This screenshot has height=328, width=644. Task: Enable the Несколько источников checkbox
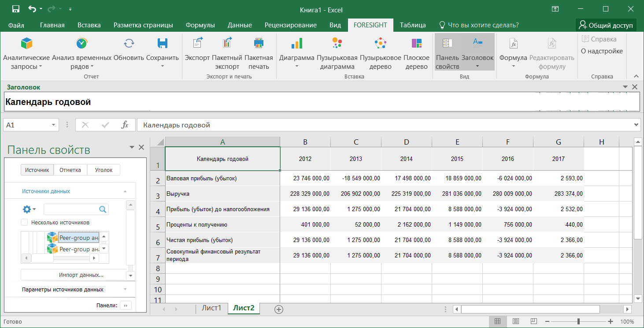[x=25, y=223]
